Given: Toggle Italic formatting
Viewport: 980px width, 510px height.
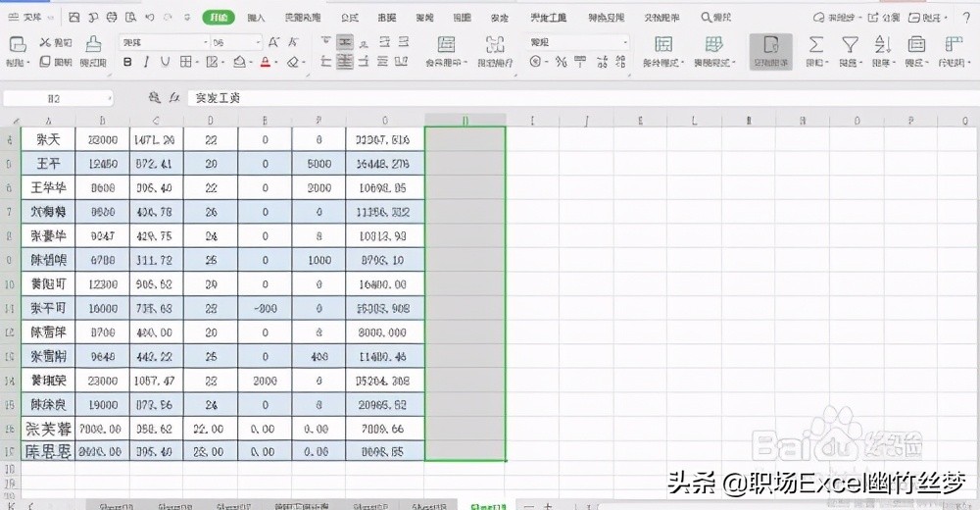Looking at the screenshot, I should pyautogui.click(x=146, y=62).
